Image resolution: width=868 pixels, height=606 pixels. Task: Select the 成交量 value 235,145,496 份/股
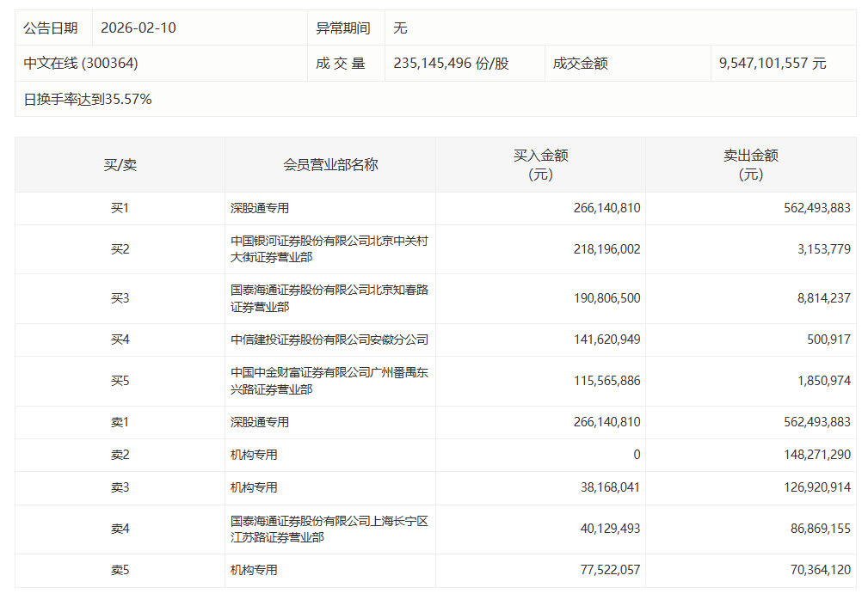click(451, 63)
